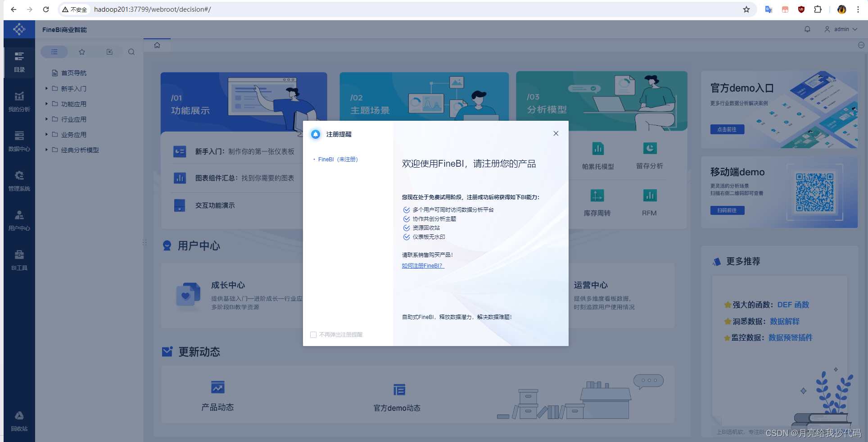Open the 目录 sidebar section

tap(19, 62)
